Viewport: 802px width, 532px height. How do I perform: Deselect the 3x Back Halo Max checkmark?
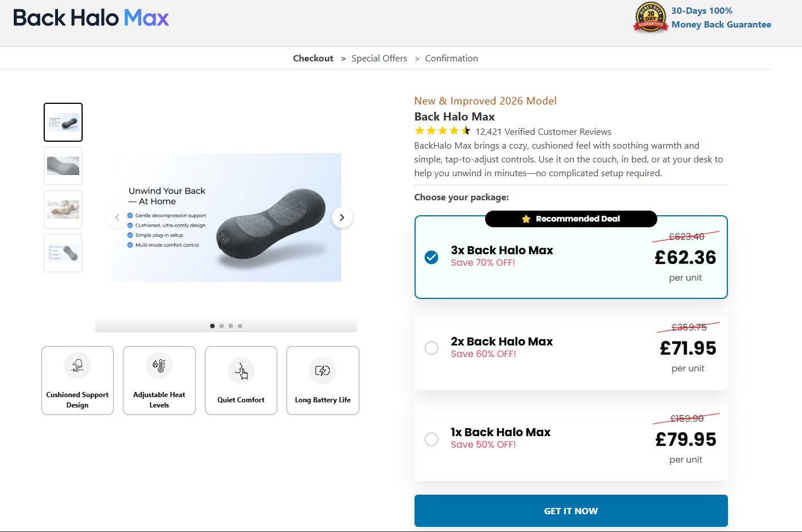pyautogui.click(x=431, y=257)
